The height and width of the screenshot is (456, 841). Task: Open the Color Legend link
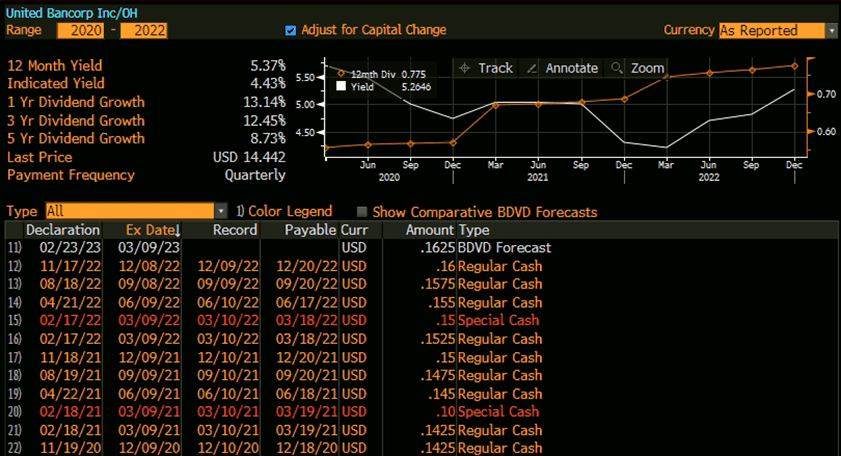coord(284,211)
